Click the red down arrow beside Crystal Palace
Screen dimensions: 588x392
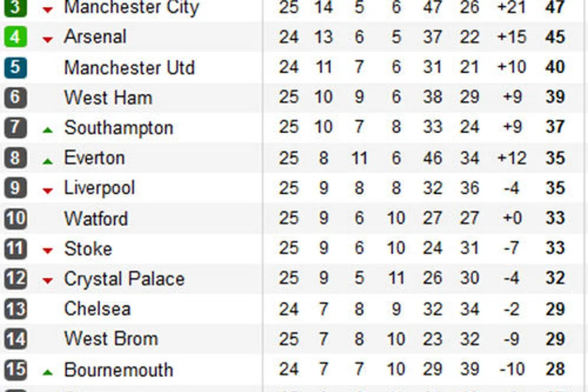point(48,281)
